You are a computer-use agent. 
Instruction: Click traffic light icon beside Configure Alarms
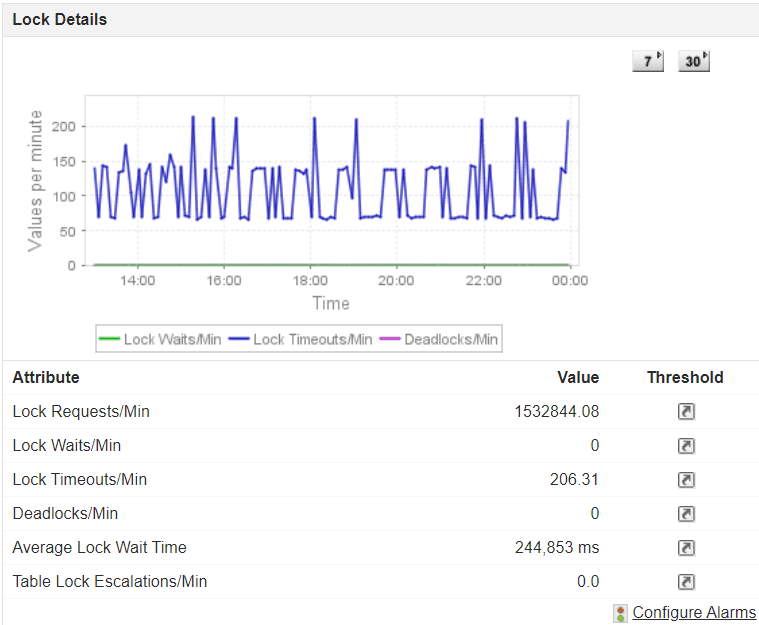(x=621, y=613)
